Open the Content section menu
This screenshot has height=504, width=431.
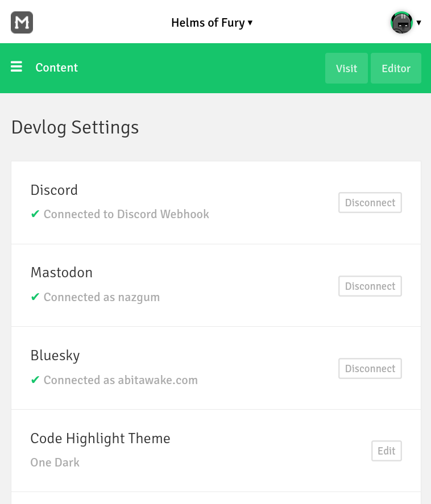coord(57,68)
